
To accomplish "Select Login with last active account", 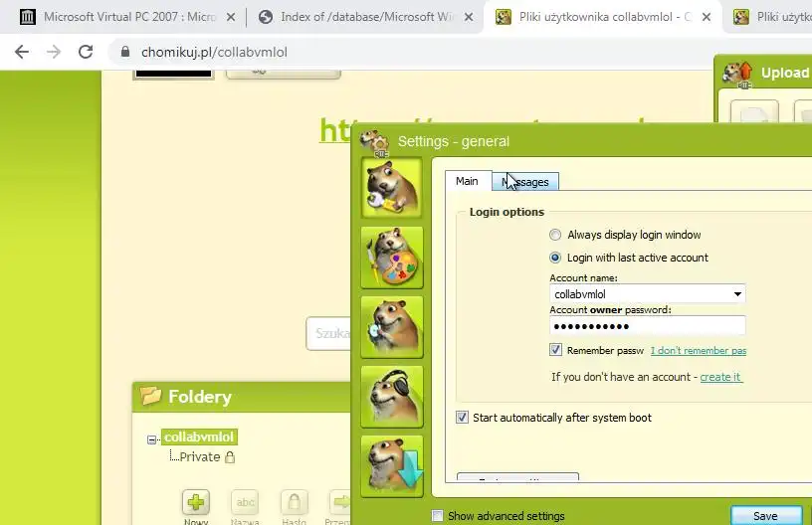I will pos(555,258).
